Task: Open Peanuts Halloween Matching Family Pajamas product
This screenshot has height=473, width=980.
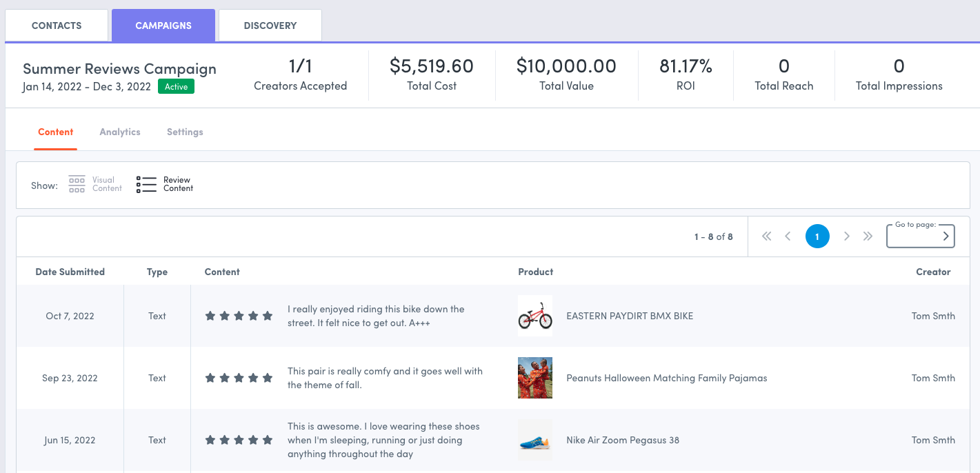Action: click(x=666, y=378)
